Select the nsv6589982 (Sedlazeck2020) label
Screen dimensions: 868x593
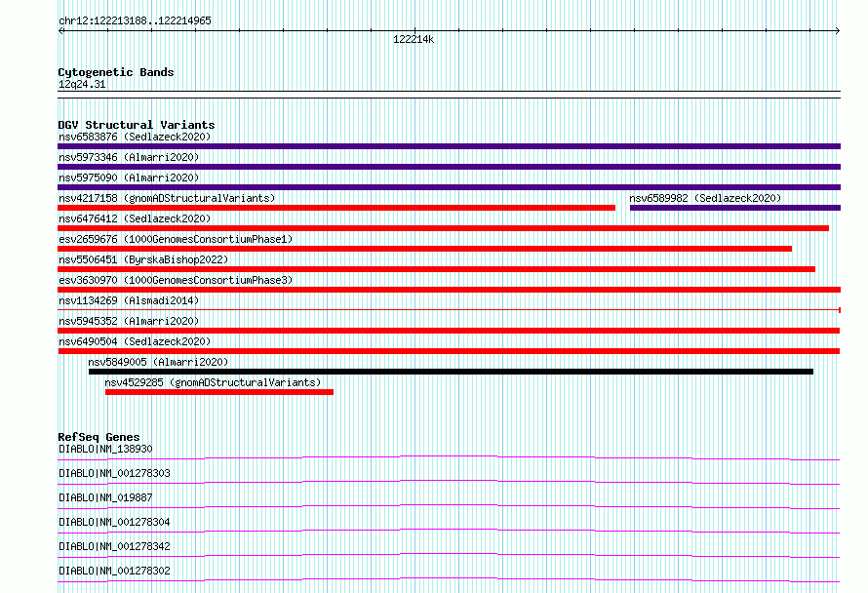(x=705, y=198)
